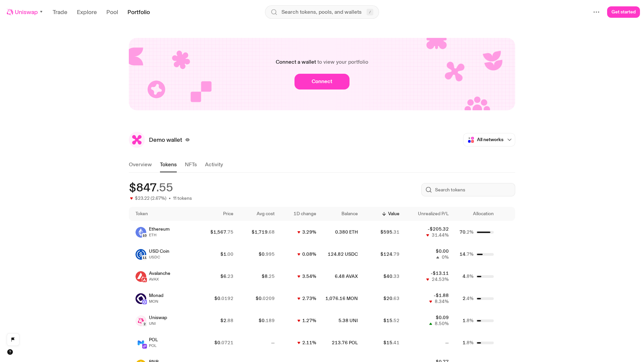Screen dimensions: 644x362
Task: Sort by the Avg cost column header
Action: (x=266, y=214)
